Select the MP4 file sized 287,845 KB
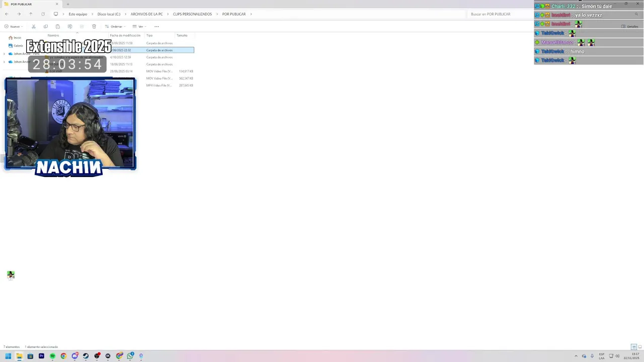 [x=119, y=85]
